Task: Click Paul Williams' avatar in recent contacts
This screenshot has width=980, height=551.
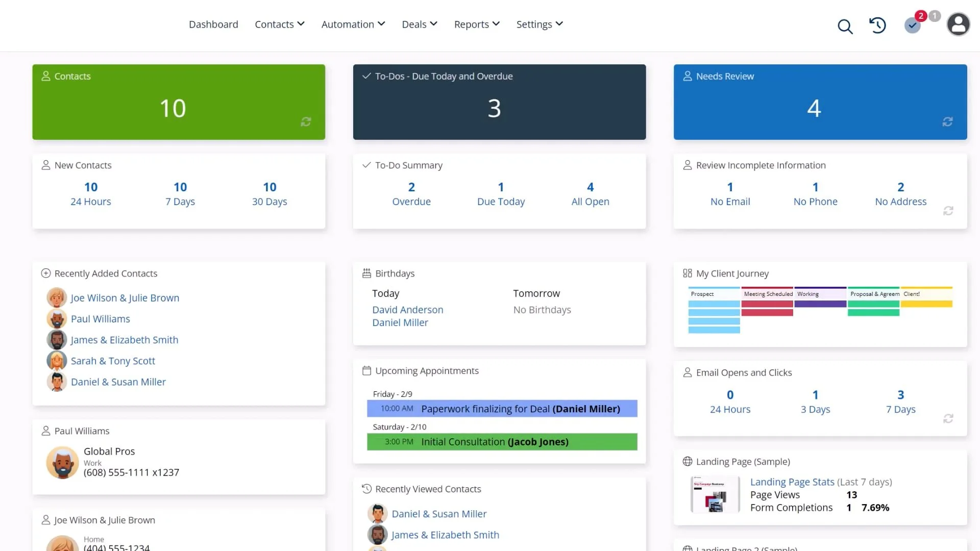Action: [57, 319]
